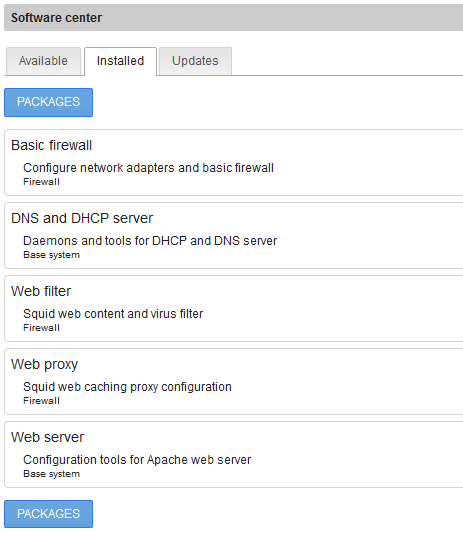
Task: Click the Software center header bar
Action: tap(233, 18)
